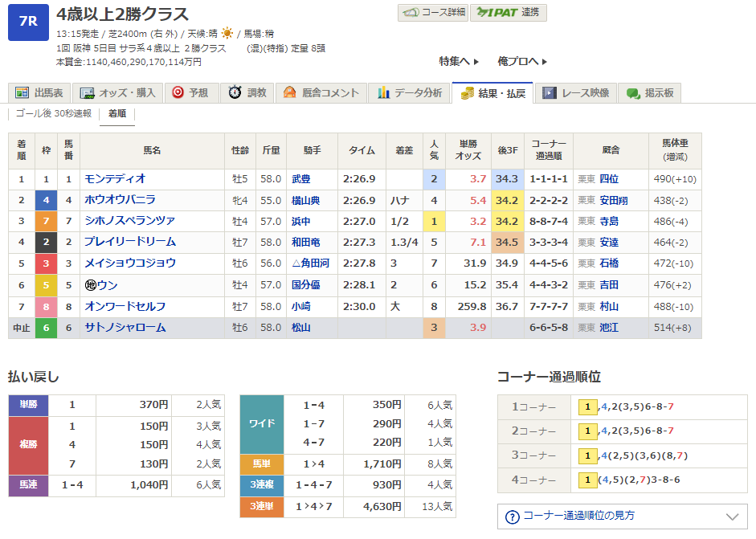Image resolution: width=756 pixels, height=539 pixels.
Task: Expand the 特集へ menu
Action: pos(459,61)
